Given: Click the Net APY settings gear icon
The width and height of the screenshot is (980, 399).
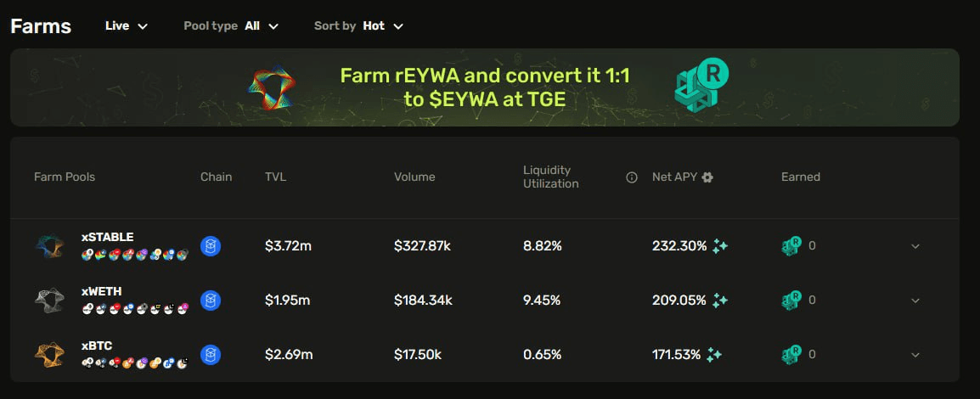Looking at the screenshot, I should [x=707, y=177].
